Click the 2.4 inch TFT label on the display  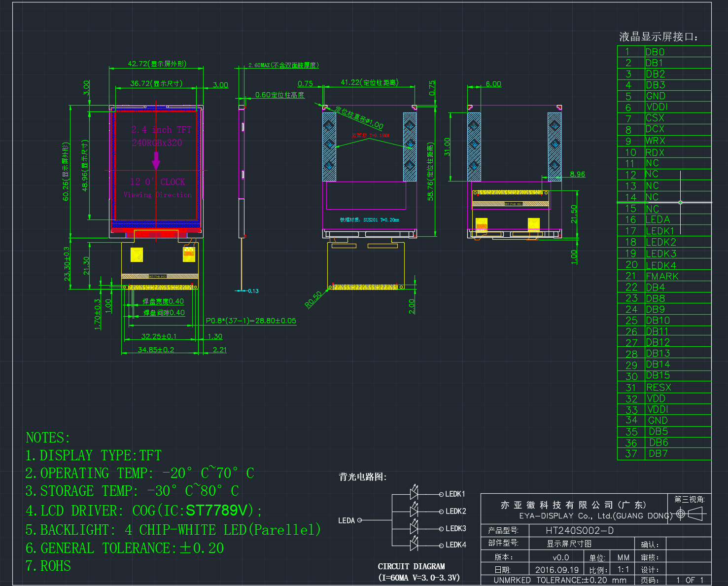tap(161, 130)
